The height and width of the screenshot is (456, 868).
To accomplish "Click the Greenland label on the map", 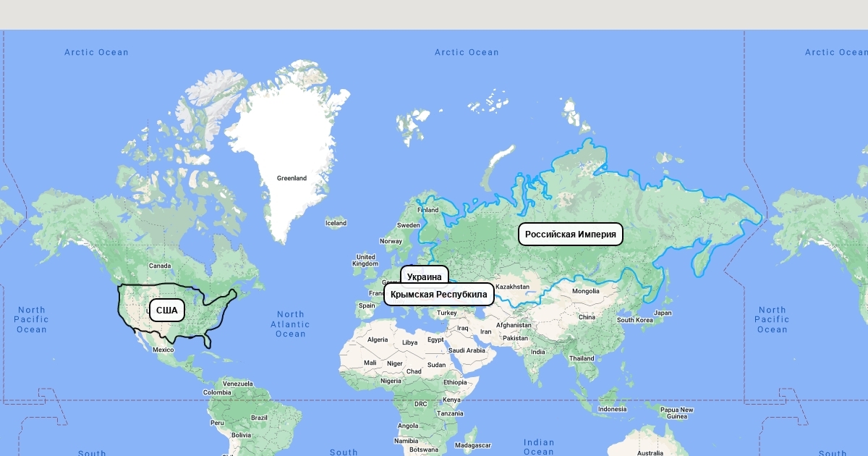I will coord(292,178).
